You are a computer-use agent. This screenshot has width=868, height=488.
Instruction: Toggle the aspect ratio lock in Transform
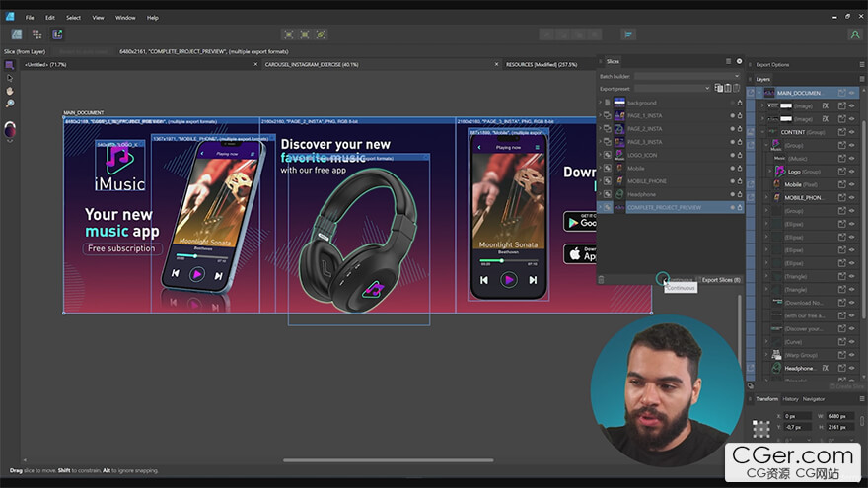(862, 422)
